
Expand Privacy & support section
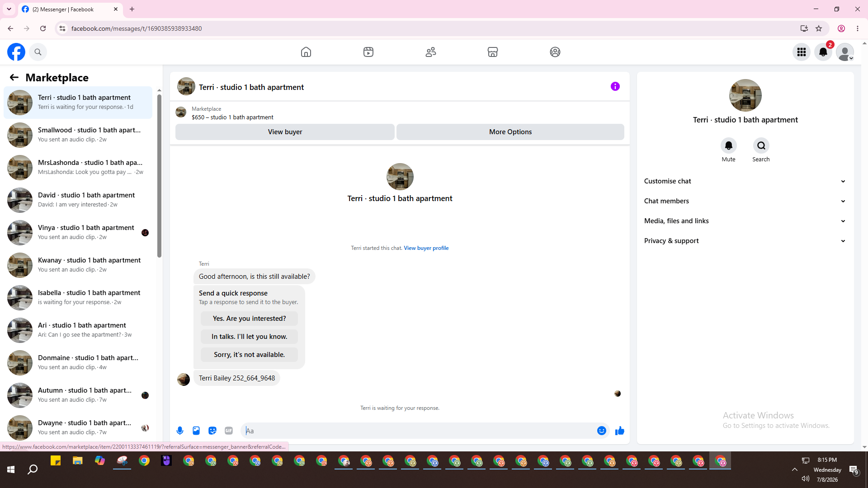(745, 241)
